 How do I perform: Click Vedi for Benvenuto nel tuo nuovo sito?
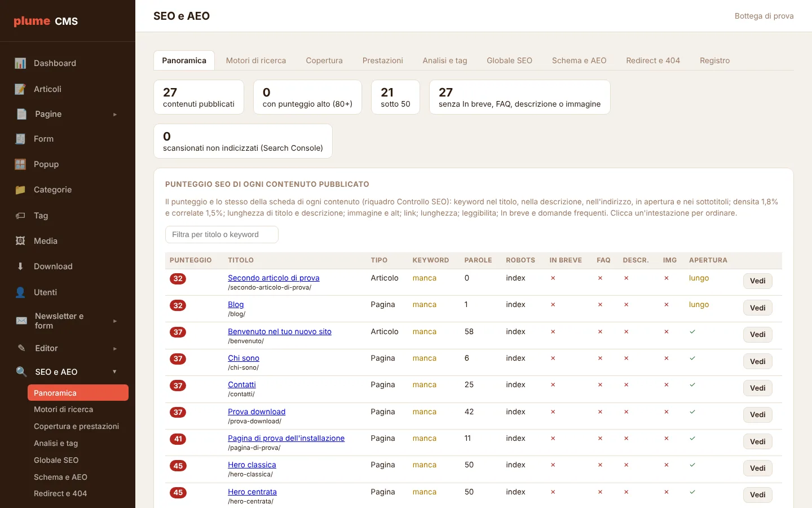(758, 335)
